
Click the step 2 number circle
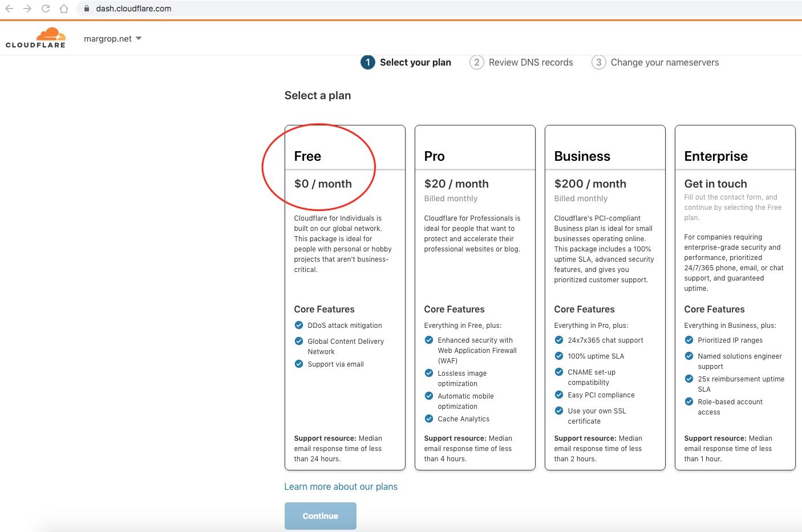(x=477, y=62)
